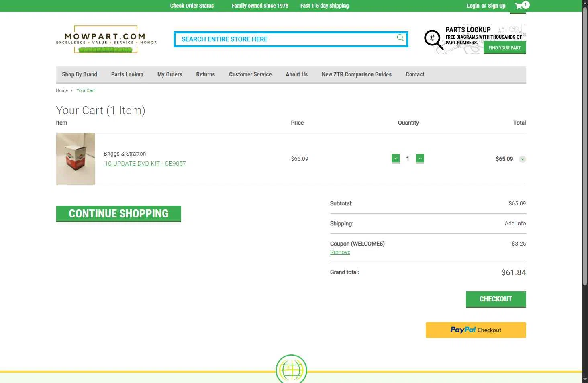
Task: Go to My Orders
Action: click(x=170, y=74)
